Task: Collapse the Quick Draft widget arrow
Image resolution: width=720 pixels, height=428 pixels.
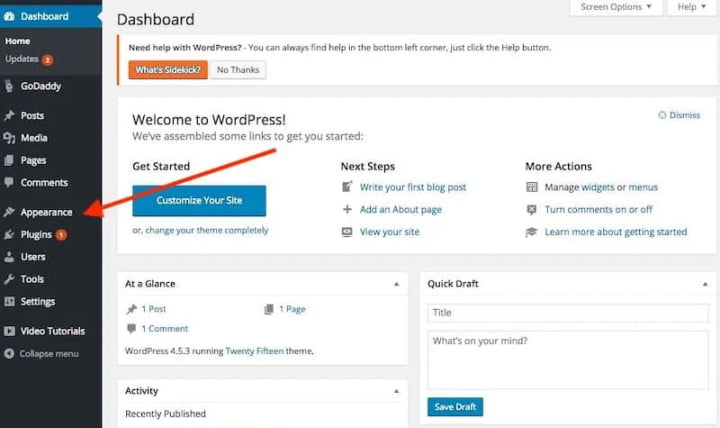Action: tap(705, 284)
